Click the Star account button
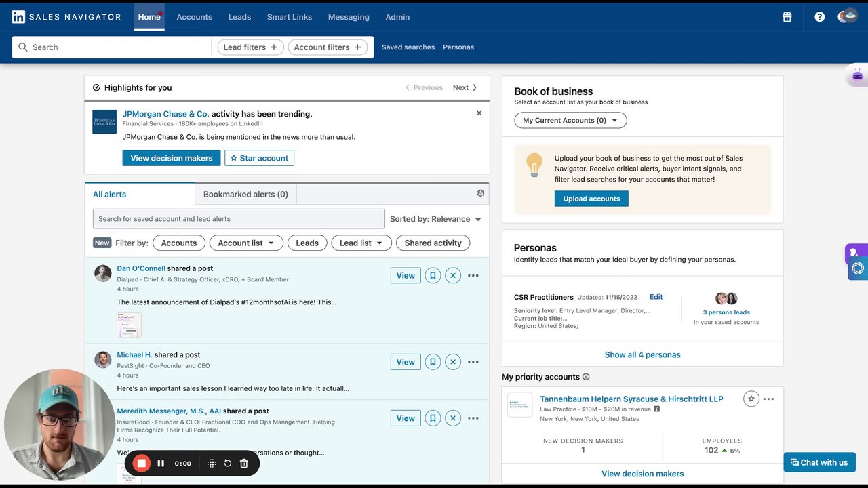 [259, 158]
